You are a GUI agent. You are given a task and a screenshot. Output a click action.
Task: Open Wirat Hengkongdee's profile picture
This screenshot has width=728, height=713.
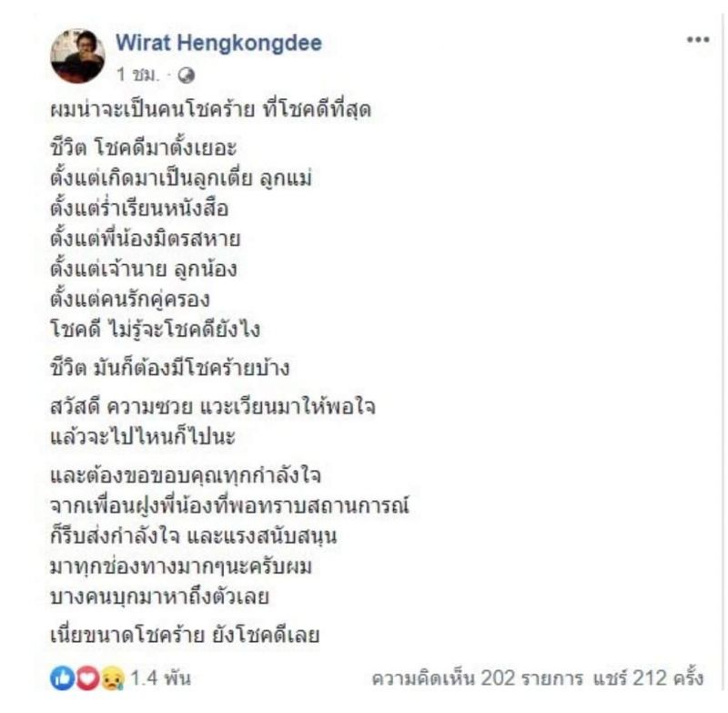[77, 56]
